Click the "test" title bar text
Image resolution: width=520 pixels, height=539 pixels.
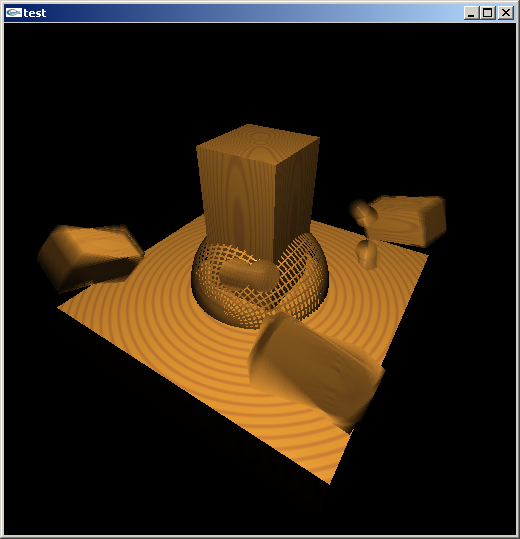coord(35,13)
